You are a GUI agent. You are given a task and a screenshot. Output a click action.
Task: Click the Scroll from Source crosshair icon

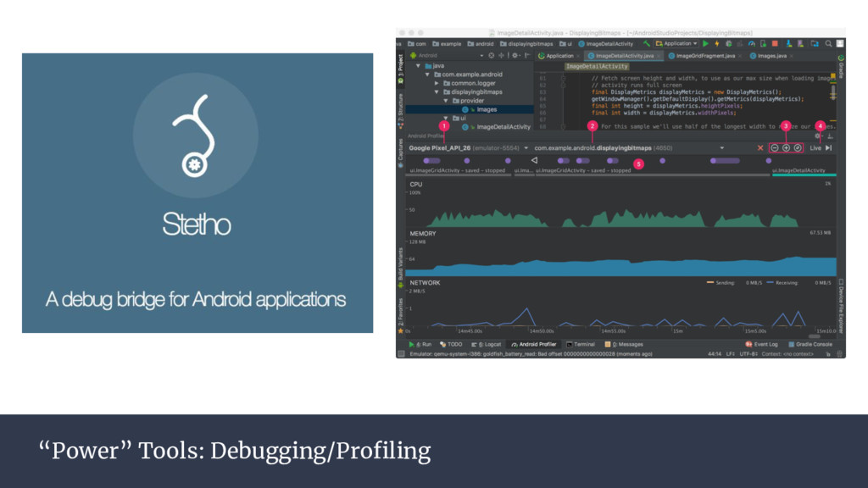coord(491,55)
